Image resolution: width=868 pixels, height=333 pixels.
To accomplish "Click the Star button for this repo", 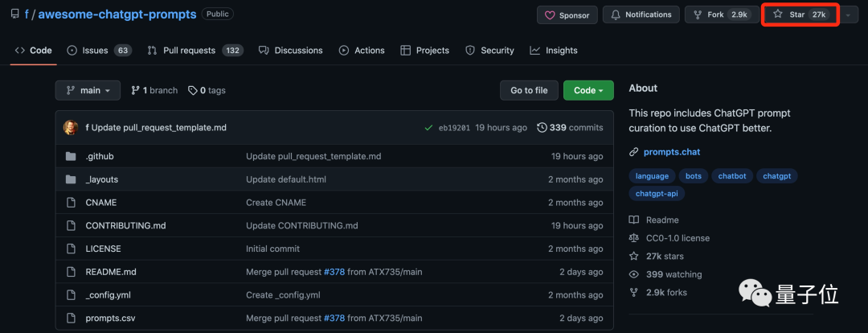I will click(x=799, y=14).
